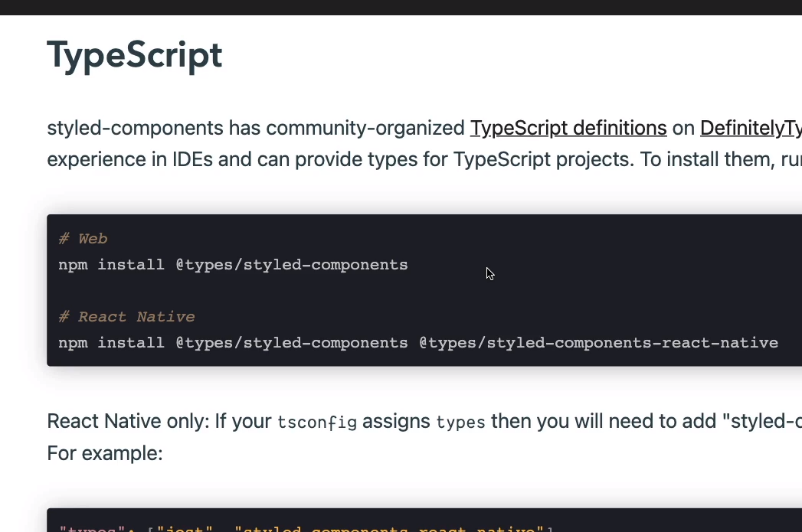
Task: Click the TypeScript page heading
Action: point(134,54)
